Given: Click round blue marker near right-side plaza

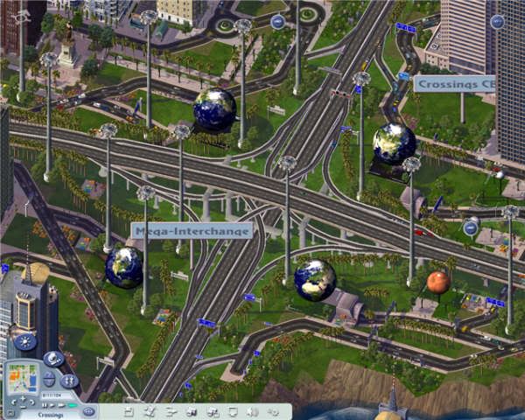Looking at the screenshot, I should pos(471,228).
